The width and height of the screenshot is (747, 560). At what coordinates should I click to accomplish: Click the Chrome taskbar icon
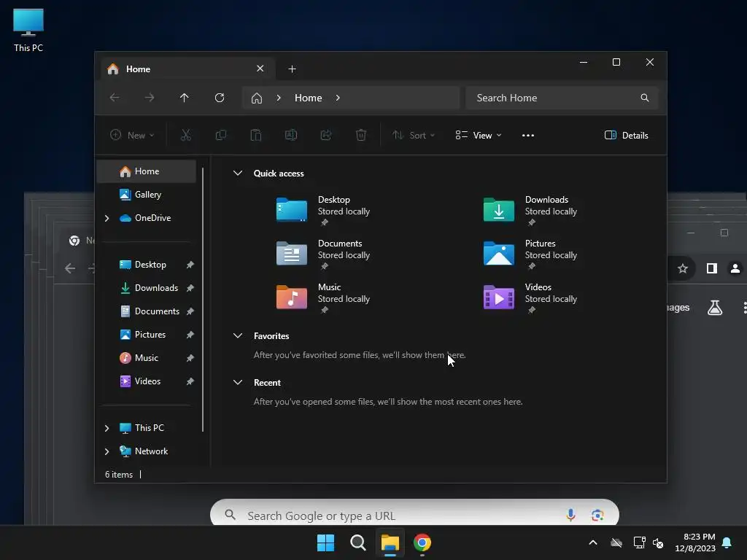click(422, 542)
